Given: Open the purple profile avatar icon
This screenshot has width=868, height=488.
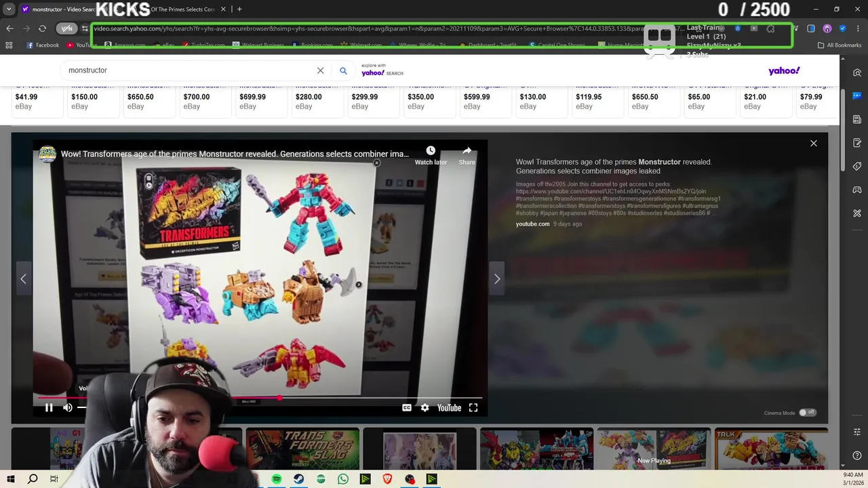Looking at the screenshot, I should (827, 28).
